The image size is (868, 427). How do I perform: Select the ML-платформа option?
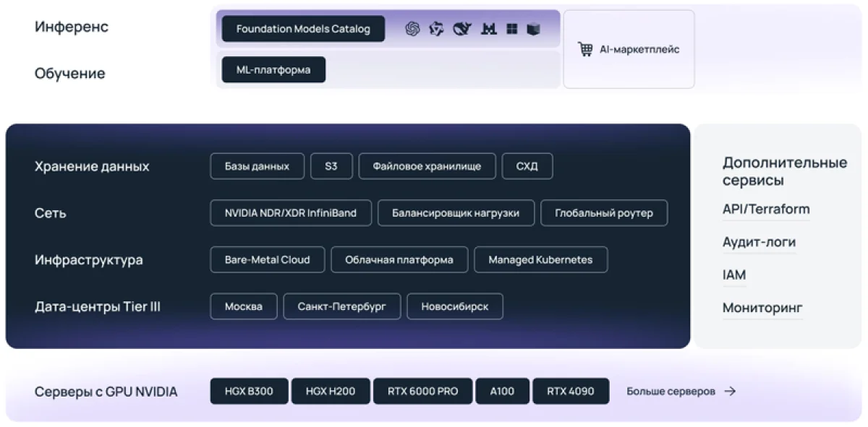pyautogui.click(x=273, y=70)
